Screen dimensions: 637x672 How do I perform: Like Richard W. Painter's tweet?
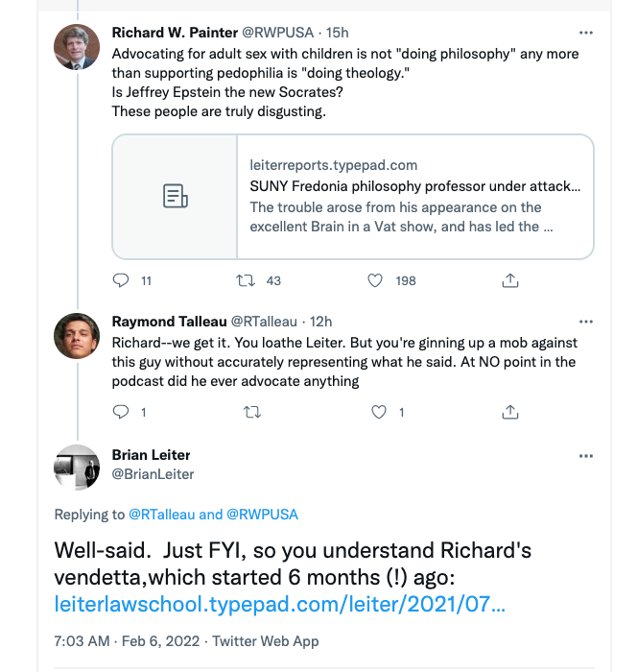[378, 280]
